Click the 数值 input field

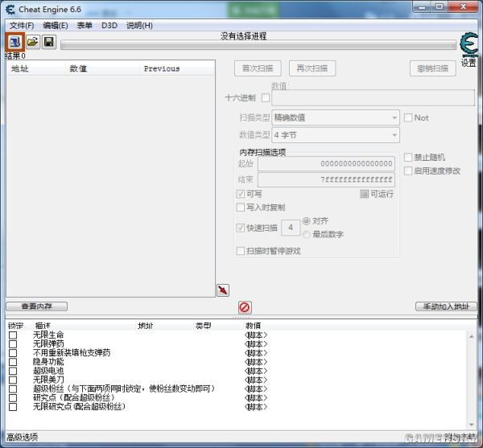pyautogui.click(x=373, y=98)
